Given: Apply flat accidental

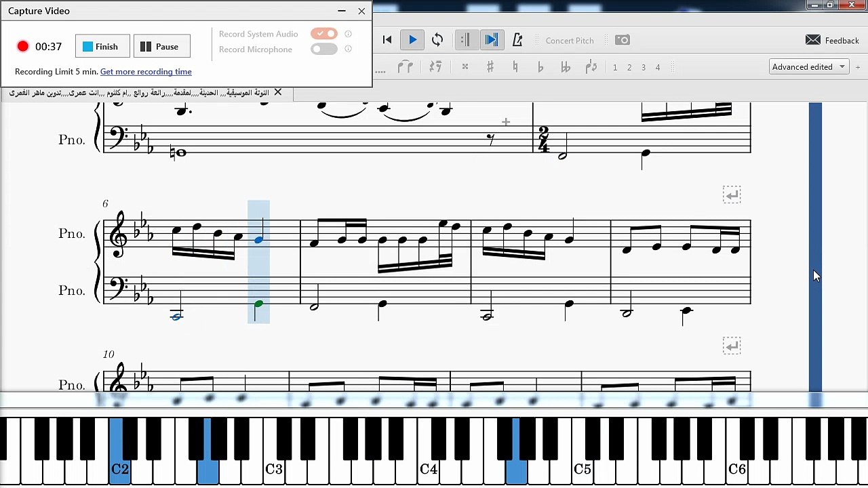Looking at the screenshot, I should click(540, 67).
